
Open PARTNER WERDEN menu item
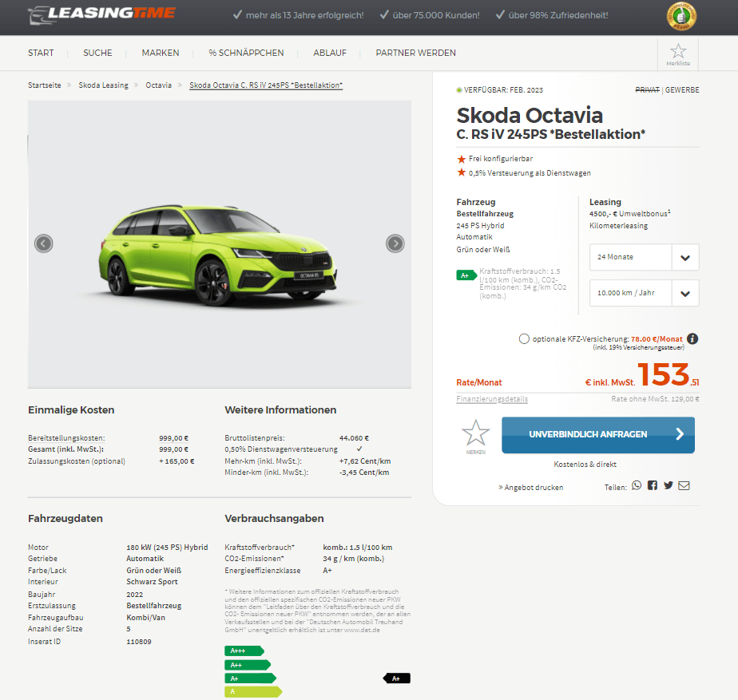tap(415, 53)
